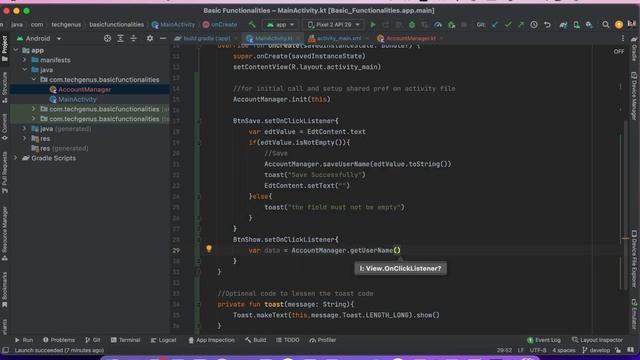The image size is (640, 360).
Task: Open the Profile app gauge icon
Action: coord(438,25)
